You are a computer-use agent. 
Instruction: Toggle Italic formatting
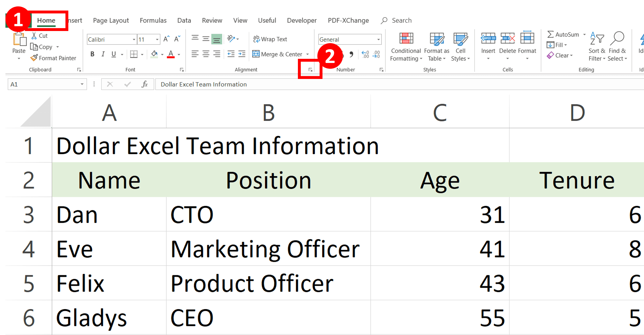tap(103, 54)
